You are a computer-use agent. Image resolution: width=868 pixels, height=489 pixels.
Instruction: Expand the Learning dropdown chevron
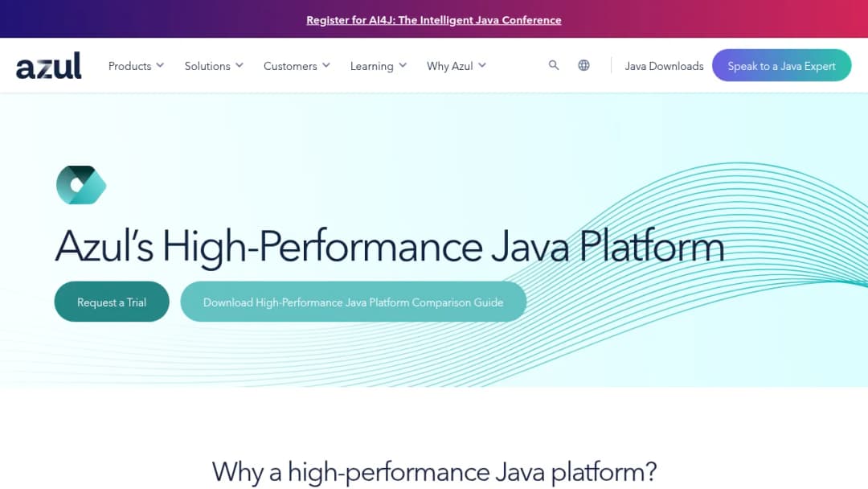(x=403, y=65)
